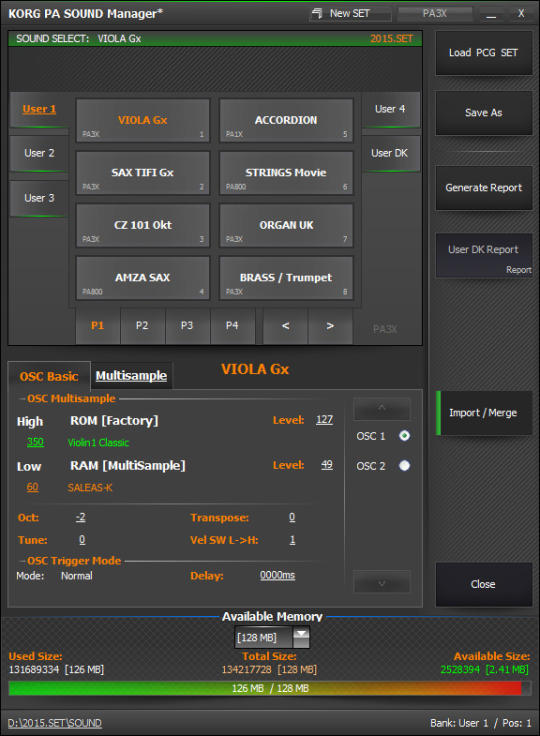Open the D:\2015.SET\SOUND path link
The height and width of the screenshot is (736, 540).
point(55,723)
